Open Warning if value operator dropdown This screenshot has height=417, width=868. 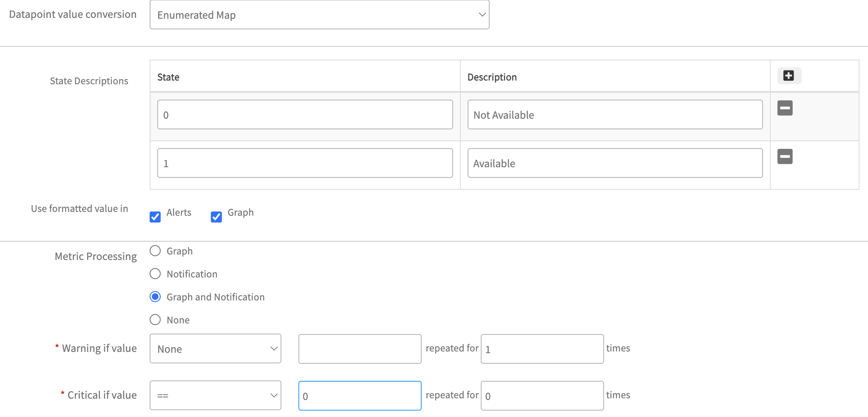215,349
